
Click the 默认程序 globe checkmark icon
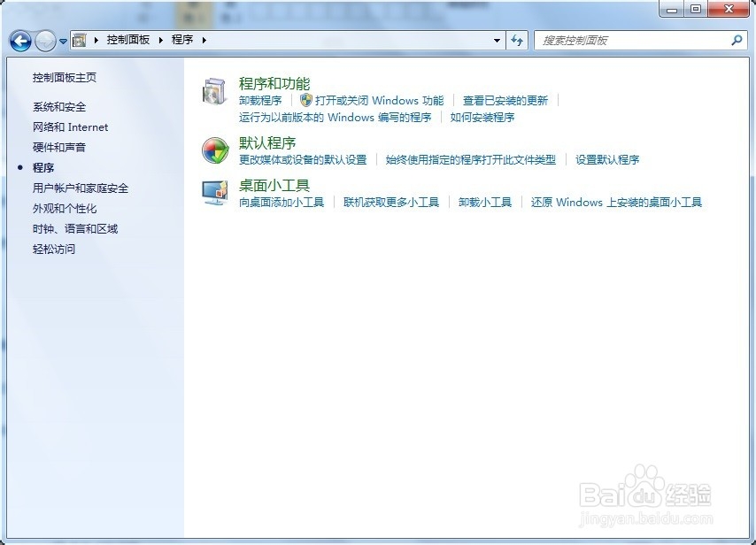215,150
